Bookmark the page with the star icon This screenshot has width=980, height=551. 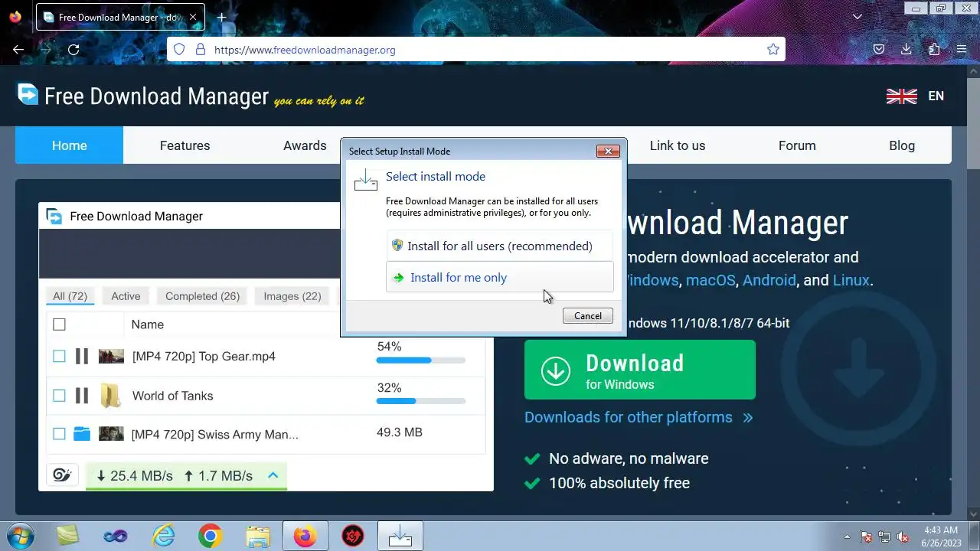coord(773,50)
